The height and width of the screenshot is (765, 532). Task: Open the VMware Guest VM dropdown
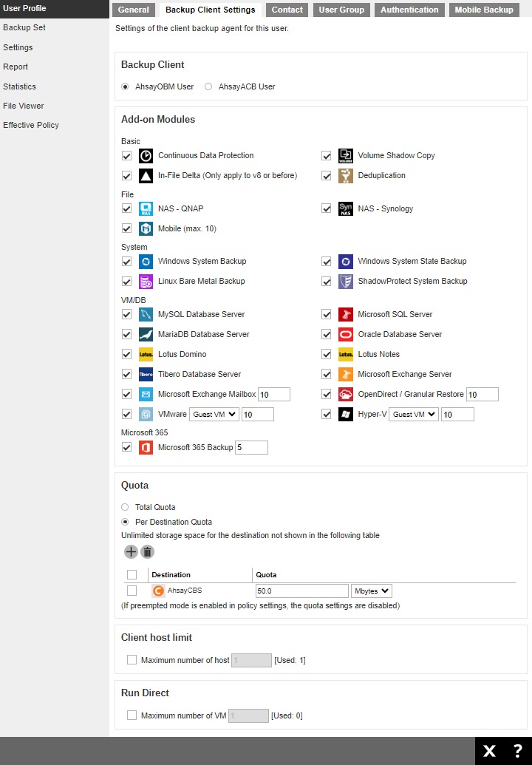[214, 415]
